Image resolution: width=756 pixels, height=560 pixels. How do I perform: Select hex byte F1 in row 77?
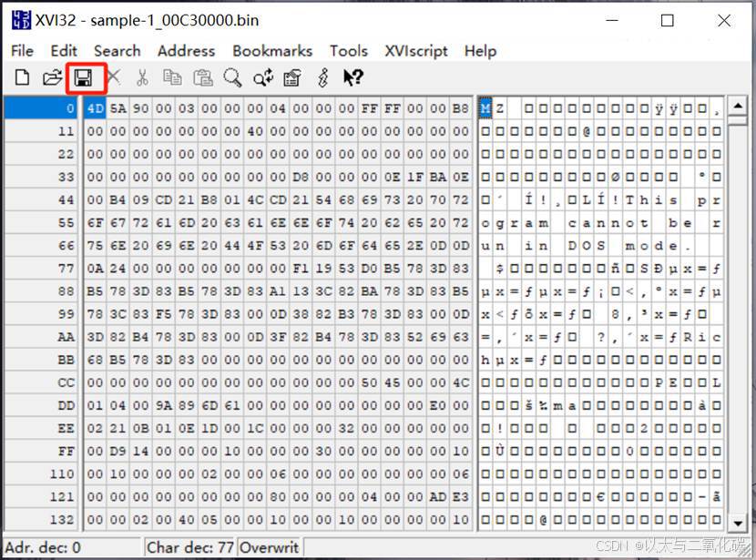(301, 269)
